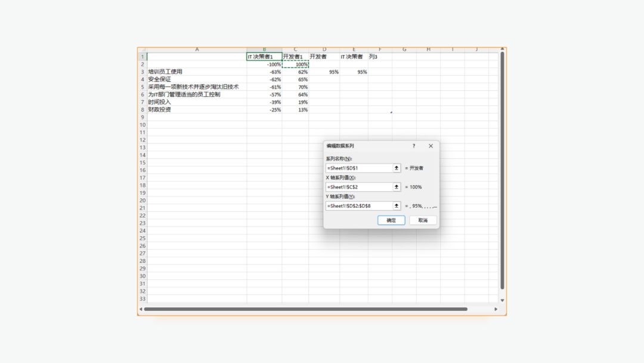Click range selector icon for X axis values
Viewport: 644px width, 363px height.
click(x=397, y=187)
